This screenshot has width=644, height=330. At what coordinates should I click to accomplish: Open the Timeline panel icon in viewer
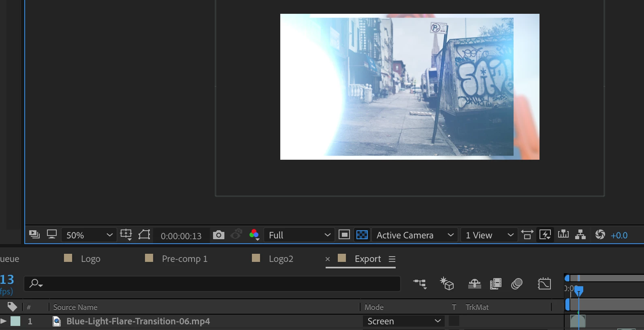coord(563,234)
